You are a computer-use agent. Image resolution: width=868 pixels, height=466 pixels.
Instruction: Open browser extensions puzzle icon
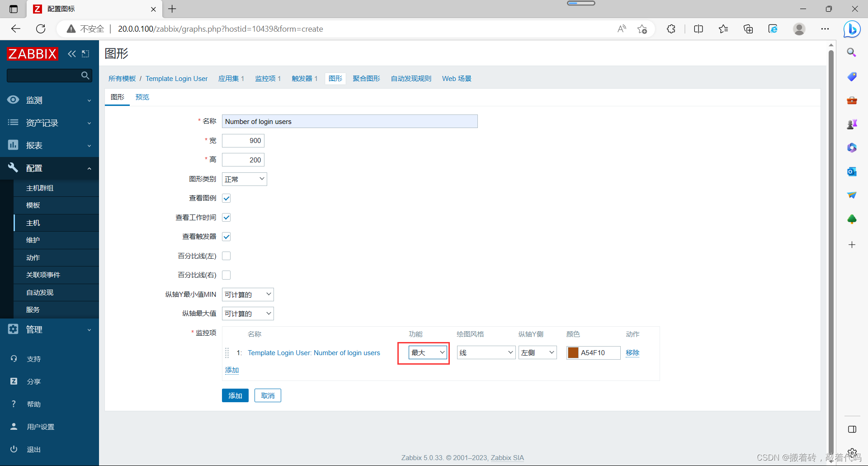click(x=671, y=29)
